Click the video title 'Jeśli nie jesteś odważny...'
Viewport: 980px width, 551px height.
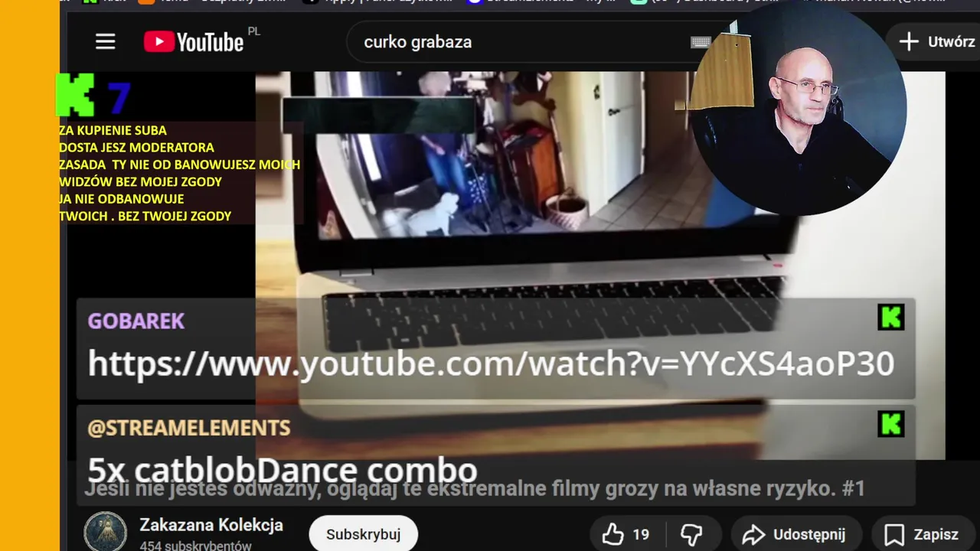(475, 488)
